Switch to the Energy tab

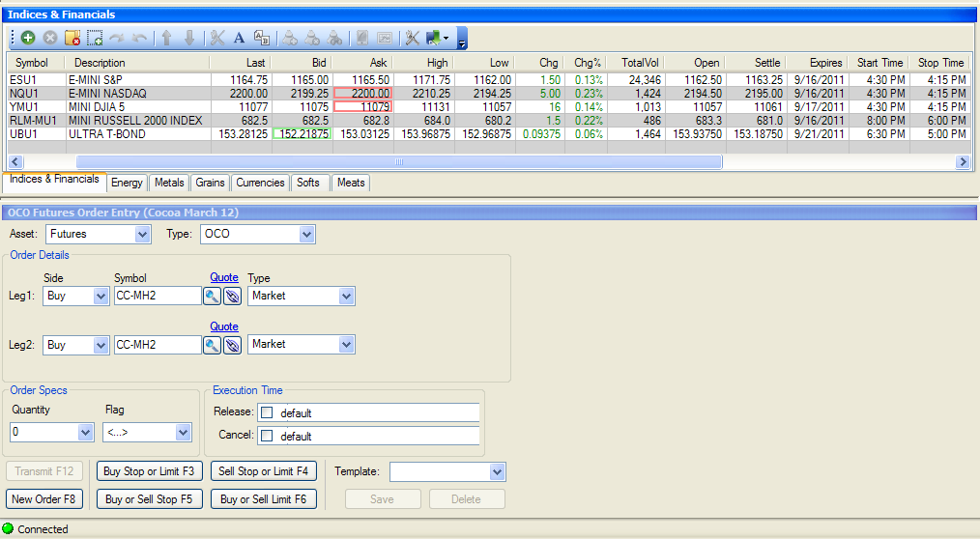[127, 183]
